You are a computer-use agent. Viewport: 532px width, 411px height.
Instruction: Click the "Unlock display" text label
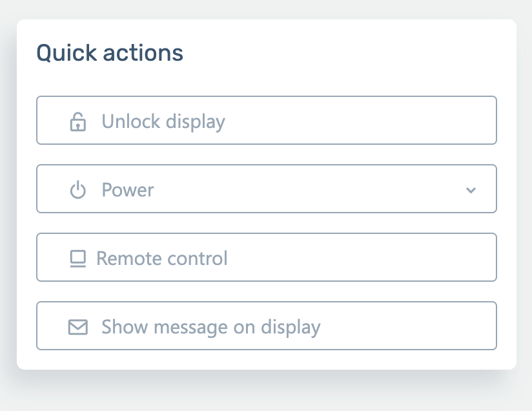click(x=163, y=121)
